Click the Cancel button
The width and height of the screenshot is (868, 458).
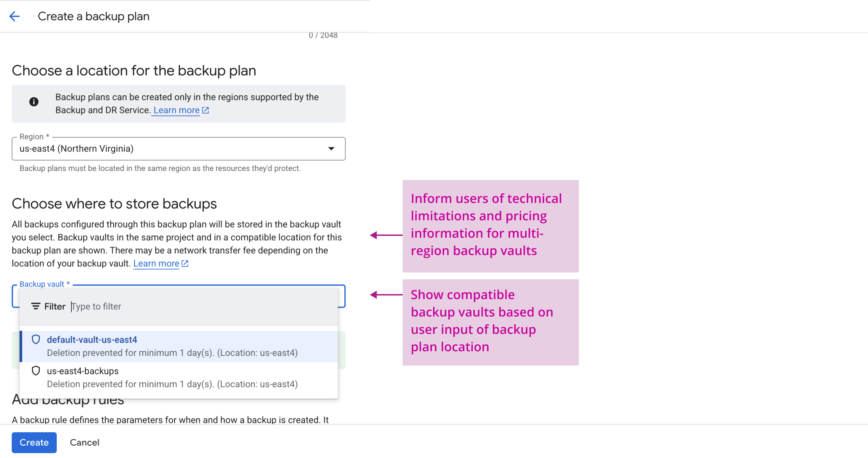pos(84,442)
